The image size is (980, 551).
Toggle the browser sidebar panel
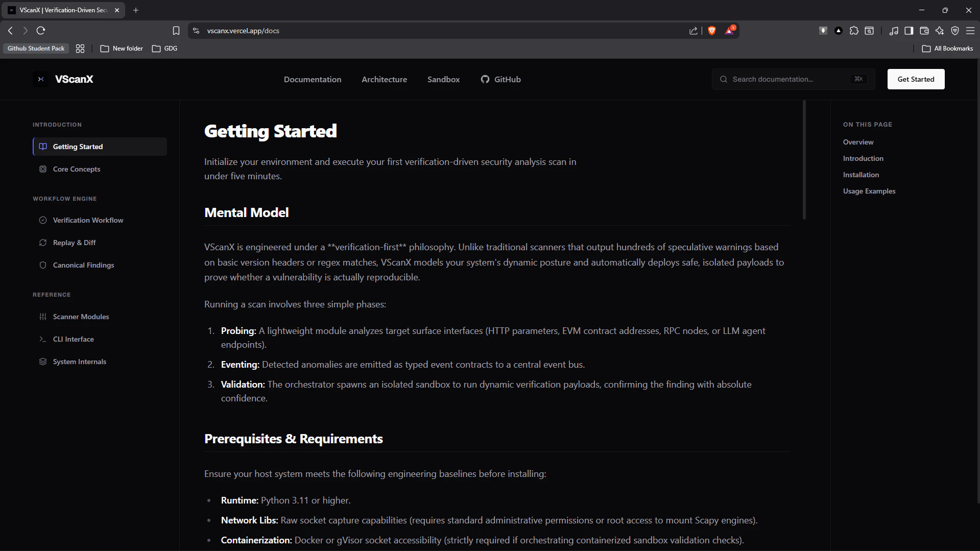[x=909, y=31]
